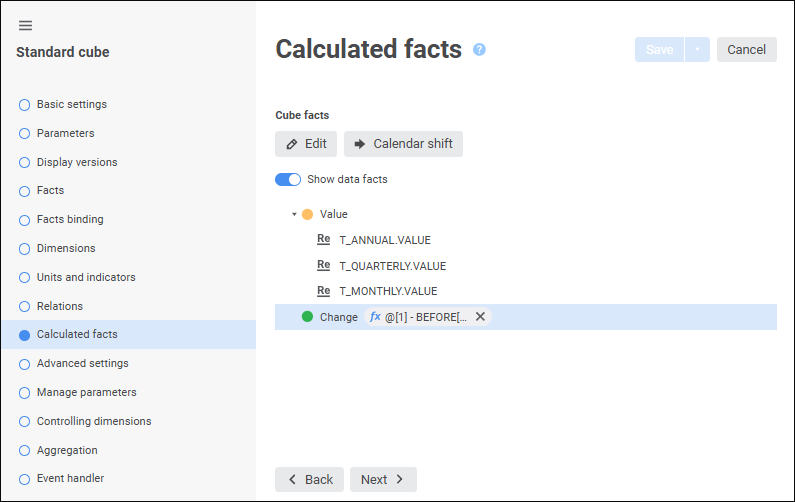The image size is (795, 502).
Task: Click the orange Value fact circle
Action: click(x=307, y=214)
